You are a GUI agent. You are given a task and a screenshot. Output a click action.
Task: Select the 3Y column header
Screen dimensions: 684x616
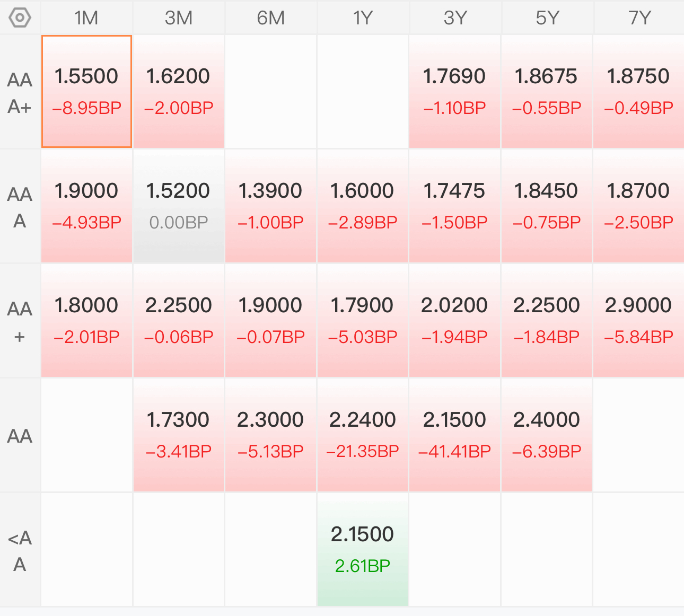tap(455, 18)
